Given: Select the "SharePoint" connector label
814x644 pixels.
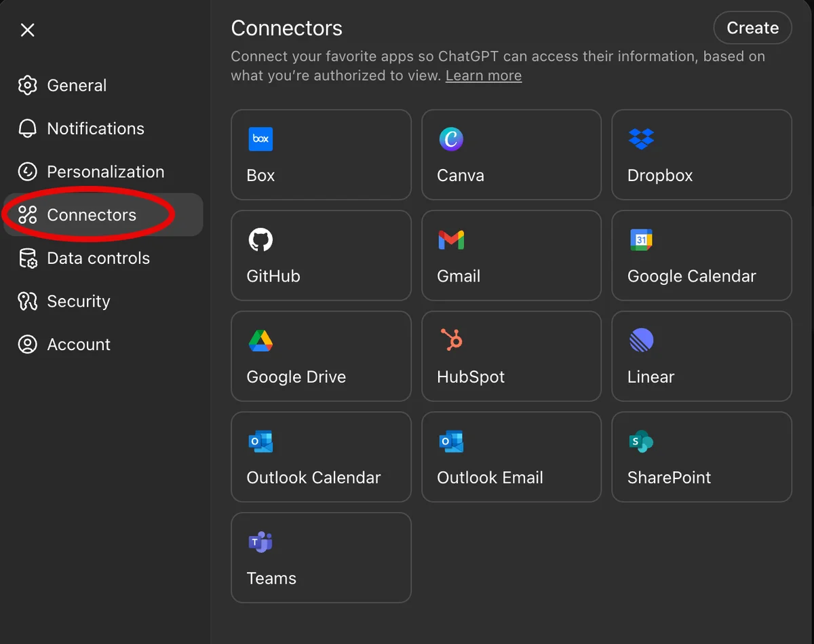Looking at the screenshot, I should [670, 478].
